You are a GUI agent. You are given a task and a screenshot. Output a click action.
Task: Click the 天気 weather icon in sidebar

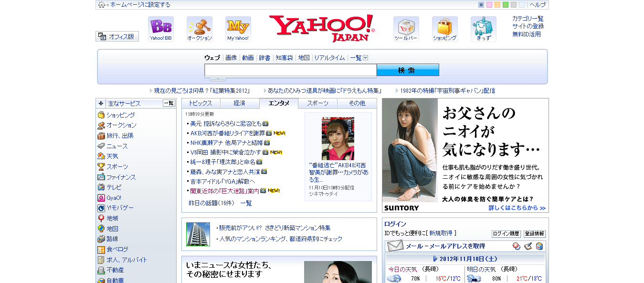101,156
